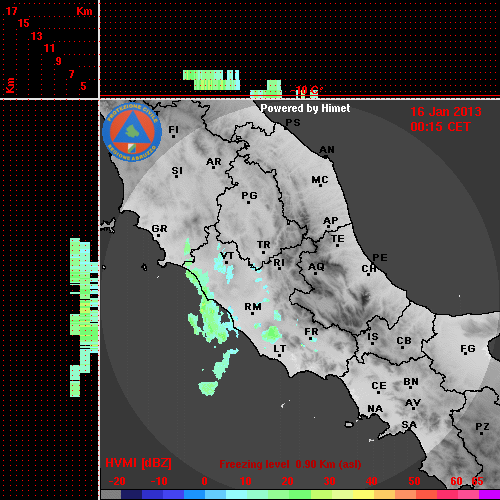This screenshot has width=500, height=500.
Task: Click the AQ city label
Action: pyautogui.click(x=316, y=267)
